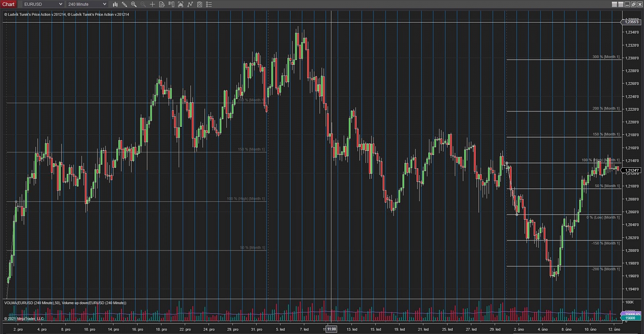Click the first gray window link button

click(614, 4)
